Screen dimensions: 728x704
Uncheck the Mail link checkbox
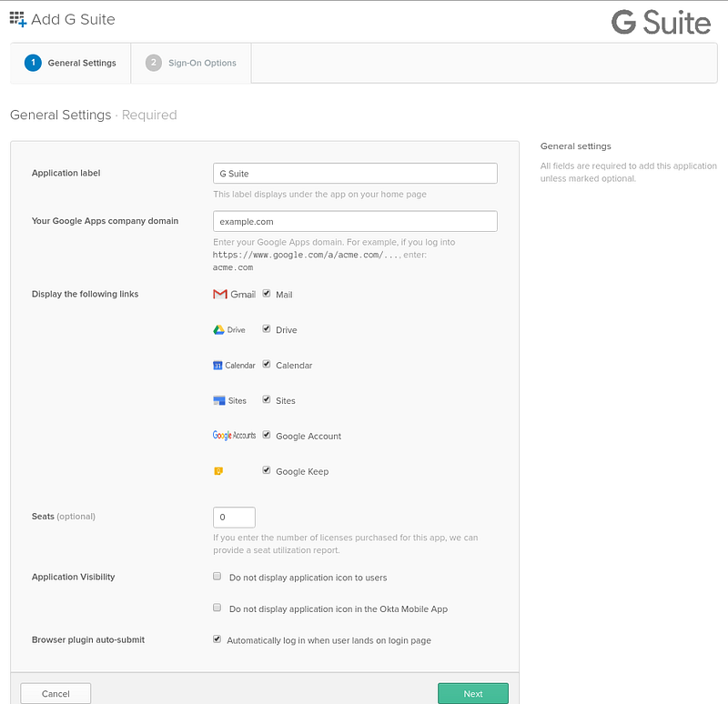(267, 293)
